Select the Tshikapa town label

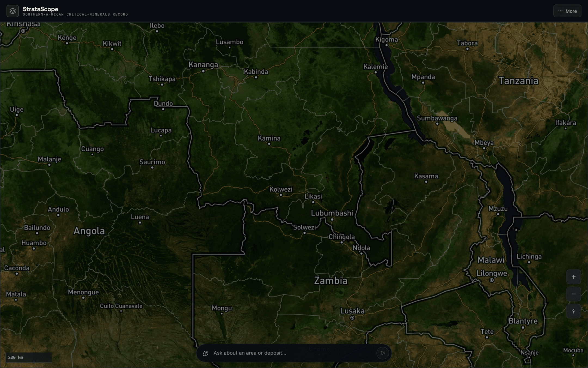162,79
